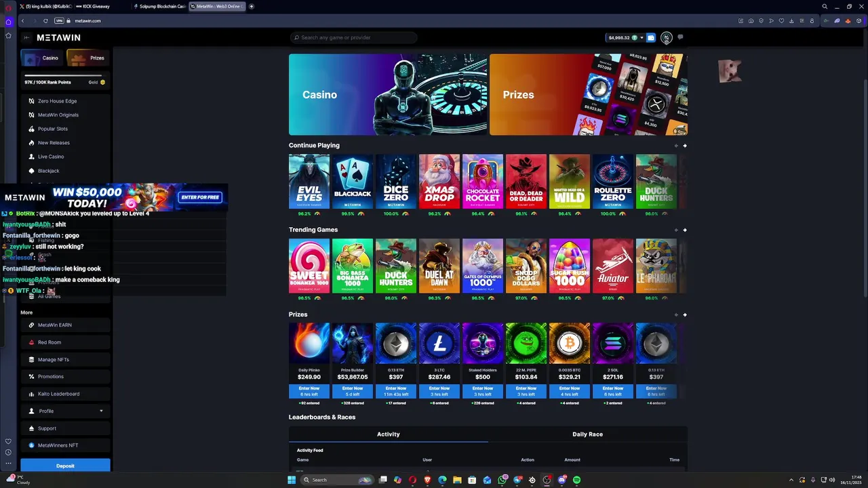Open Discord from the taskbar
Screen dimensions: 868x488
coord(562,480)
